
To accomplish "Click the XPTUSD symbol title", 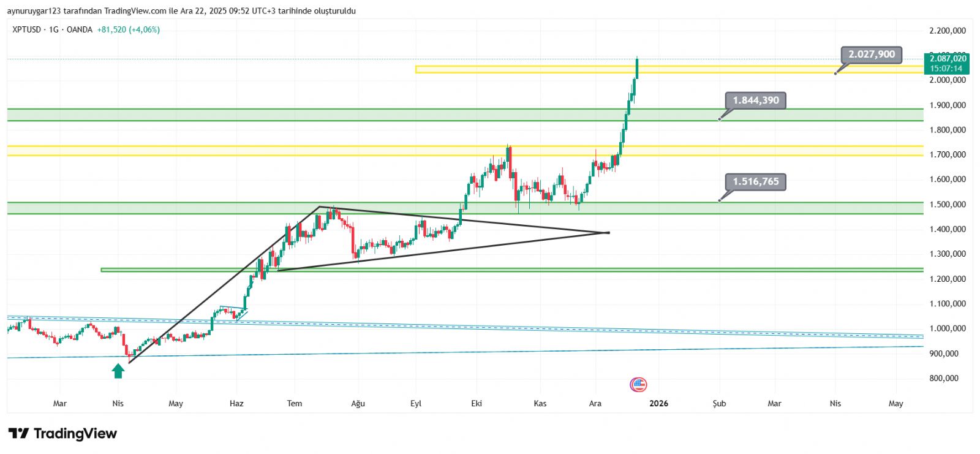I will (27, 29).
